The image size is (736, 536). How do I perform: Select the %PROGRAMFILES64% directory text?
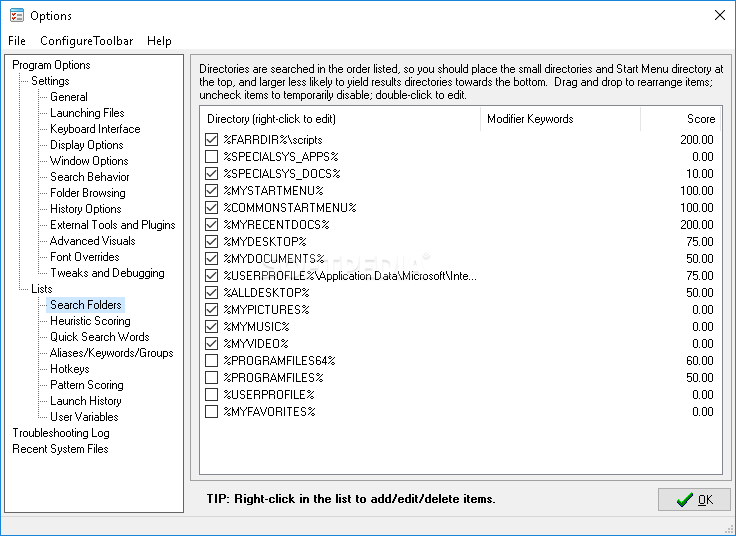[x=280, y=360]
